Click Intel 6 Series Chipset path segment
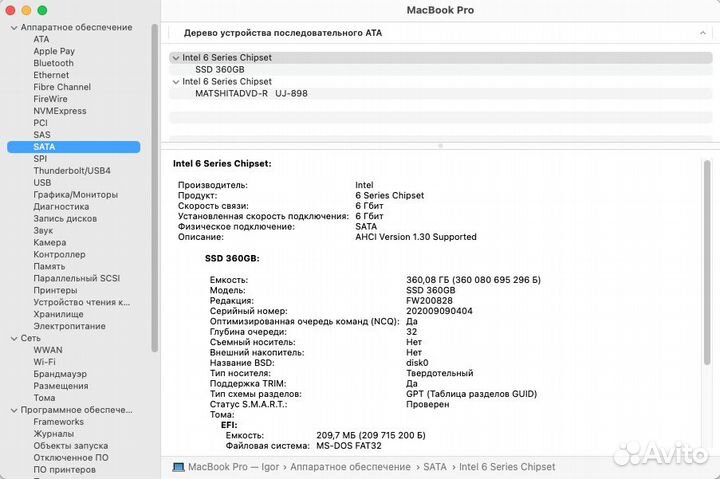Screen dimensions: 720x479 (x=507, y=467)
